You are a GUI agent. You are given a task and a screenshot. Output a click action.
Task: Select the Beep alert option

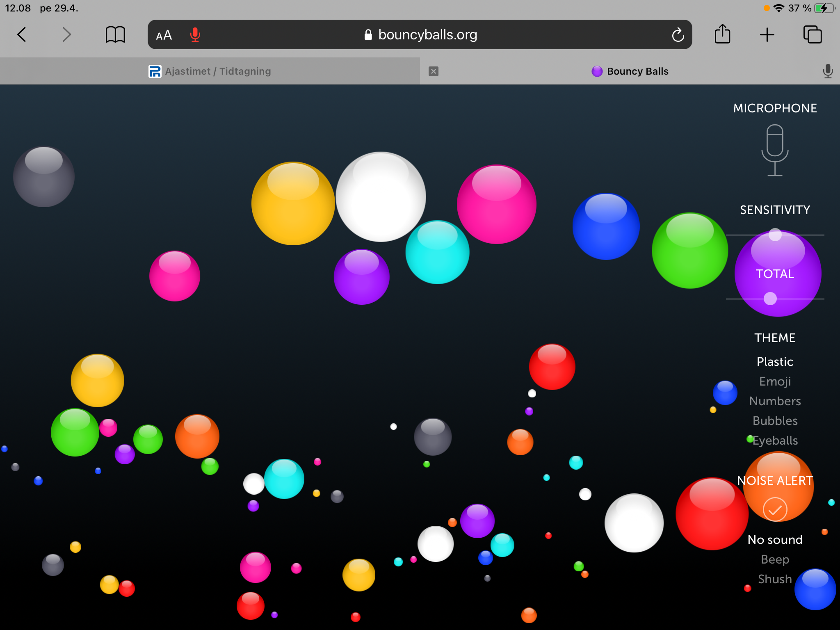(x=775, y=559)
